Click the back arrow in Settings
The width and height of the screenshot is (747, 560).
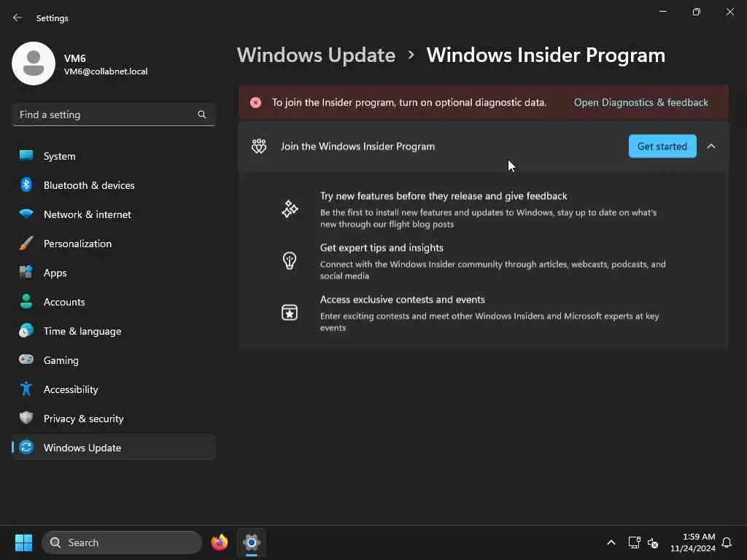(18, 17)
